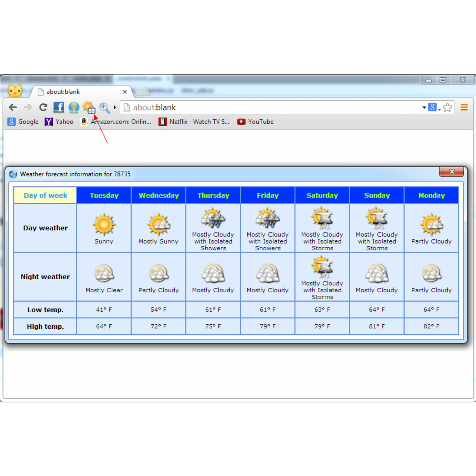Click the magnifier zoom toolbar icon
Image resolution: width=476 pixels, height=476 pixels.
click(104, 107)
